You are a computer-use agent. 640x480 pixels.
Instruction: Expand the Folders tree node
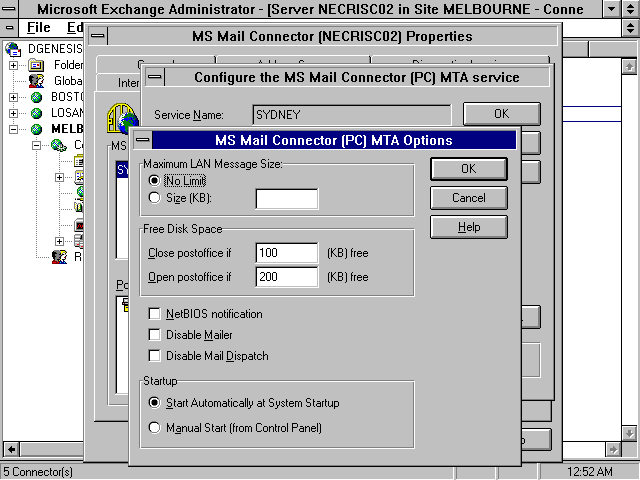[13, 65]
